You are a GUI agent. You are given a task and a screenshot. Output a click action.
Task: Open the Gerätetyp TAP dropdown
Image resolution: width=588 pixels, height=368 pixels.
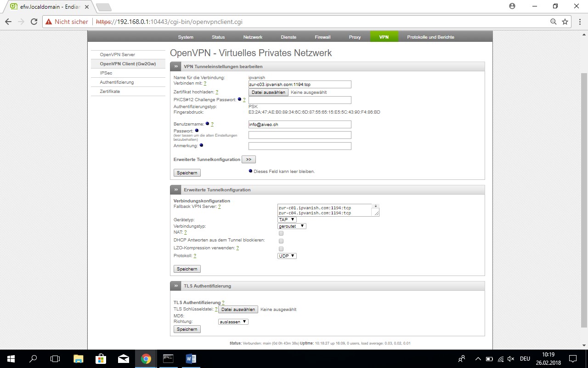[287, 219]
